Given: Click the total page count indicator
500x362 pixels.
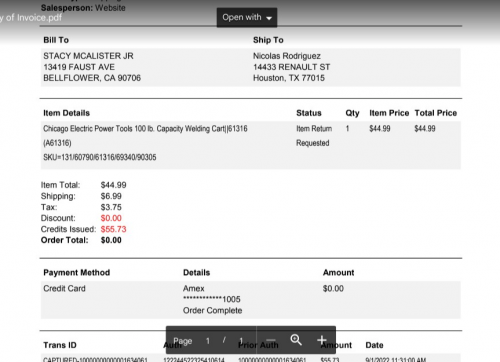Looking at the screenshot, I should 241,341.
